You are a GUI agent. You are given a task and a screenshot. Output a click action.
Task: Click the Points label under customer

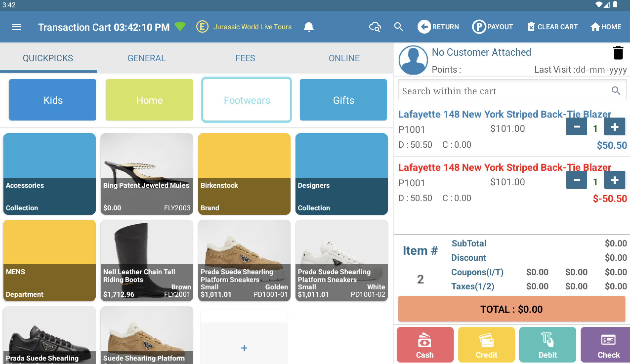446,69
